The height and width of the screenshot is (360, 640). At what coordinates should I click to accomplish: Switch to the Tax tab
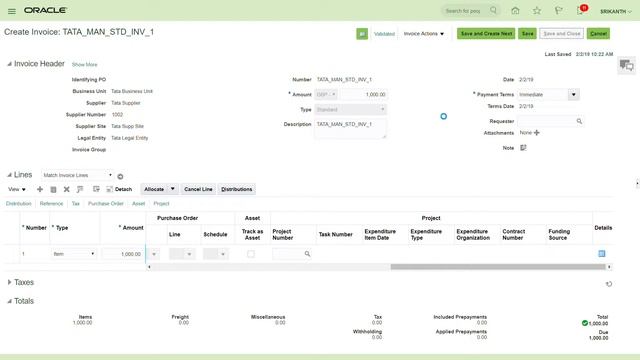tap(76, 204)
